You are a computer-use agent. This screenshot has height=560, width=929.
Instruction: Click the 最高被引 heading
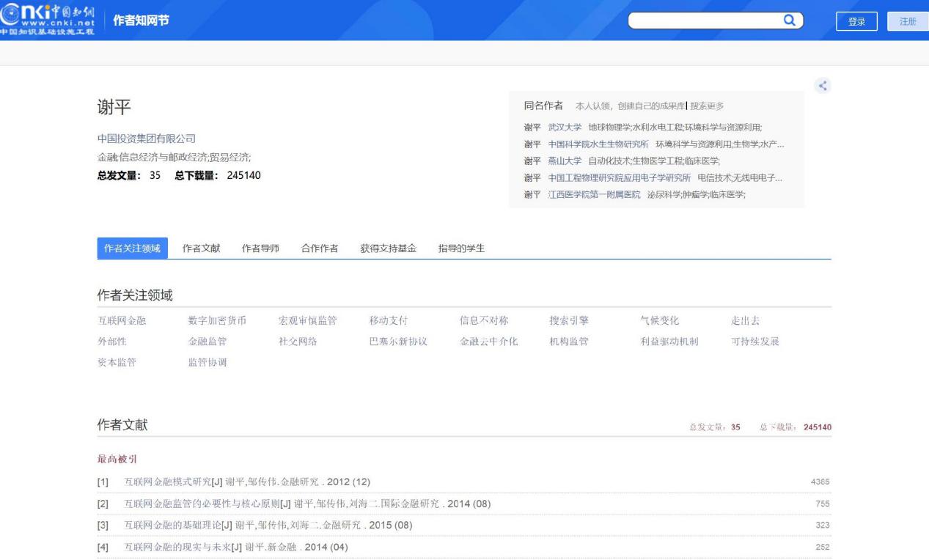tap(117, 459)
